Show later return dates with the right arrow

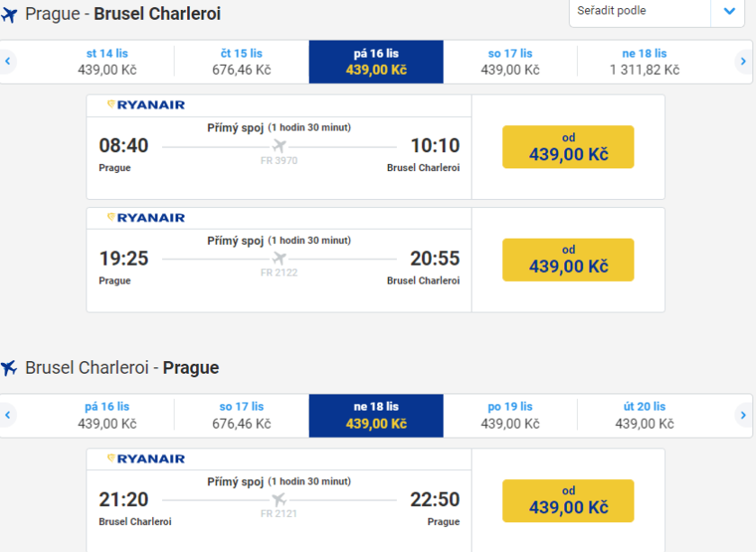(x=743, y=415)
